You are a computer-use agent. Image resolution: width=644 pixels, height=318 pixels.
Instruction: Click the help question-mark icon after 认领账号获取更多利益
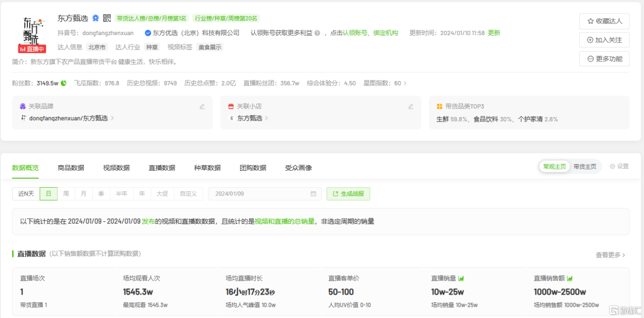317,33
